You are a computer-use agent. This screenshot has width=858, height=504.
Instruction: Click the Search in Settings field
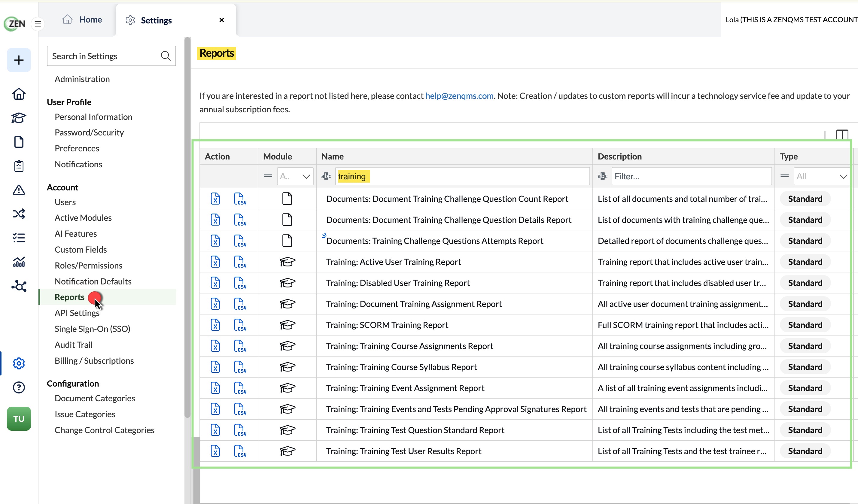click(x=111, y=56)
